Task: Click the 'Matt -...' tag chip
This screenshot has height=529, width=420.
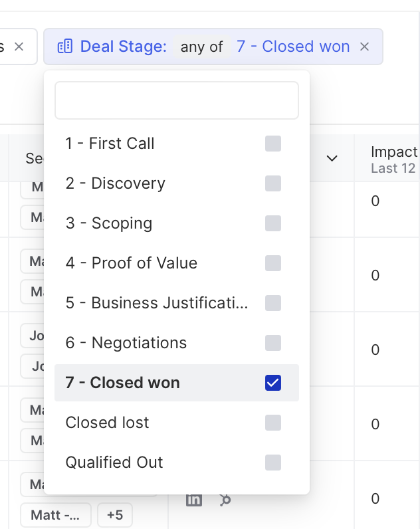Action: click(x=56, y=514)
